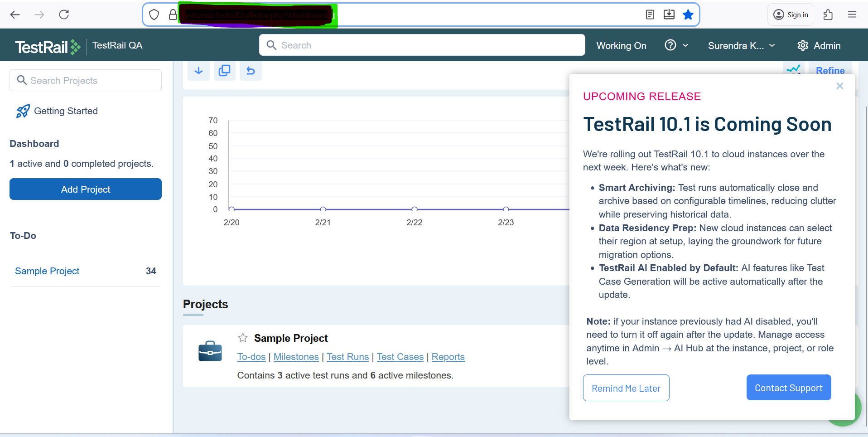Expand the help question mark dropdown
The width and height of the screenshot is (868, 437).
676,45
